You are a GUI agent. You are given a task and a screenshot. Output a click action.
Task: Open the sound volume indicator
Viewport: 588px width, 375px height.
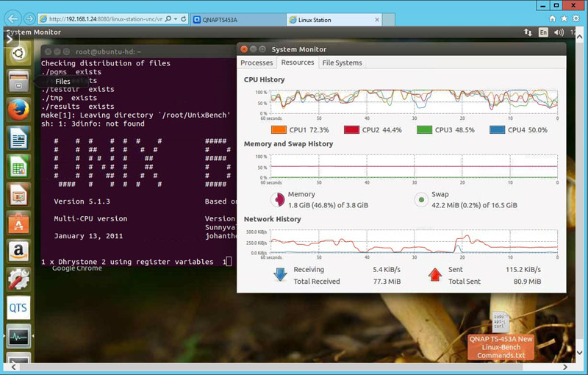tap(561, 32)
